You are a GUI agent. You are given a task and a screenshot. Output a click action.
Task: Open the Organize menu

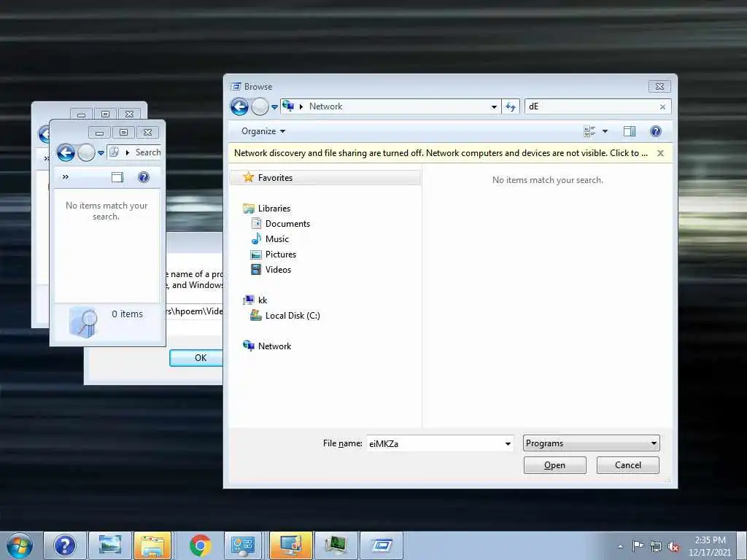[x=263, y=131]
